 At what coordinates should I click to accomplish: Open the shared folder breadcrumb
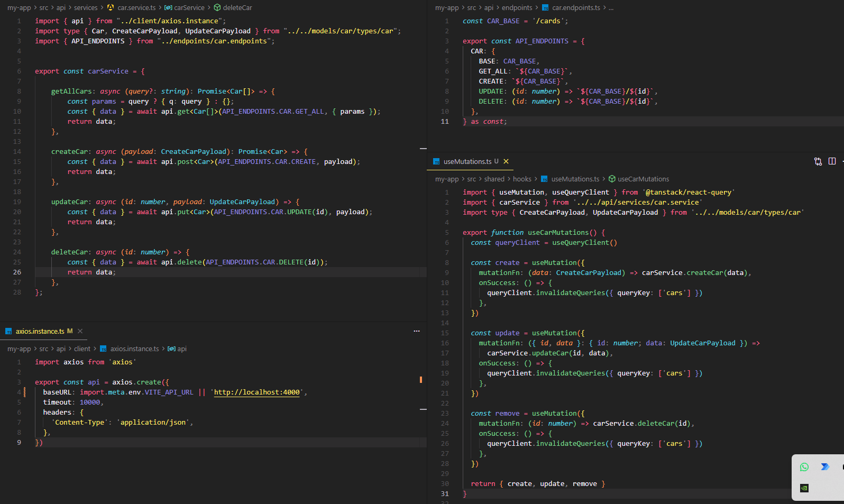click(494, 179)
